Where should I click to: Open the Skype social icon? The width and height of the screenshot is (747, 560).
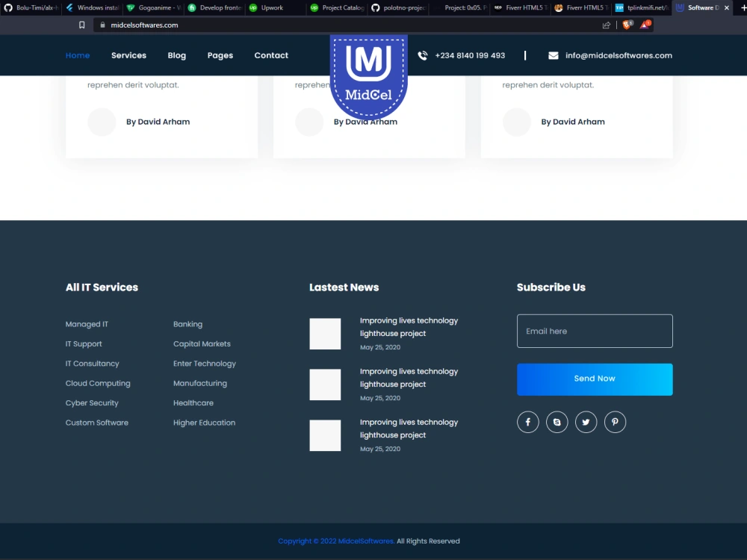(557, 422)
